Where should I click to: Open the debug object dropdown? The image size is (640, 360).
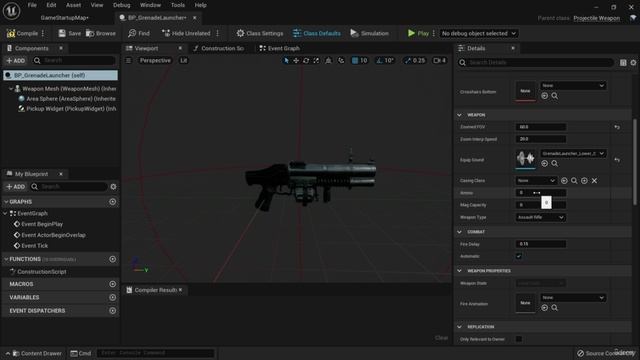478,33
